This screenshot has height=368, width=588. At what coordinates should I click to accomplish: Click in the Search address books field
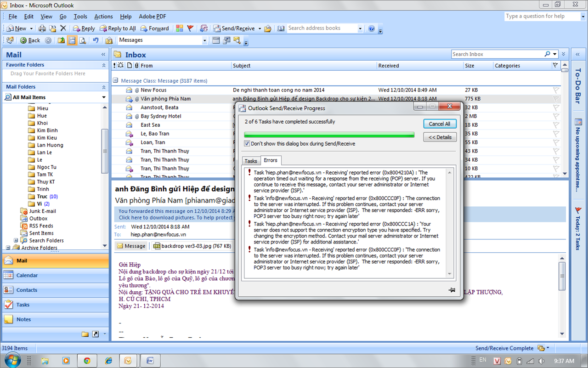click(322, 28)
